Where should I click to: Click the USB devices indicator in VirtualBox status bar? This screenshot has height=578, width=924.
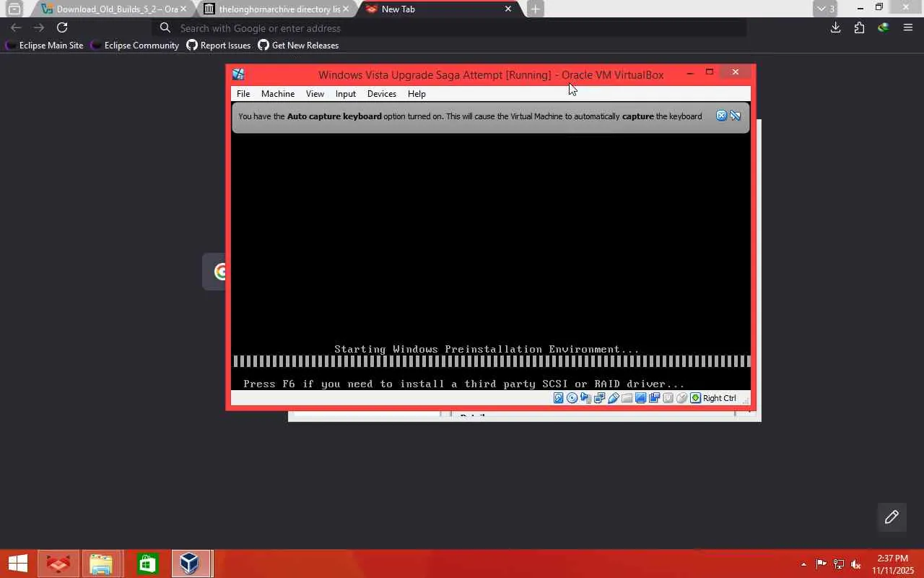pos(613,398)
